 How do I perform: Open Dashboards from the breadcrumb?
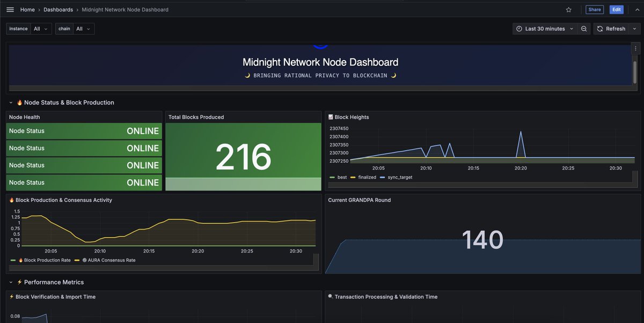pos(58,9)
